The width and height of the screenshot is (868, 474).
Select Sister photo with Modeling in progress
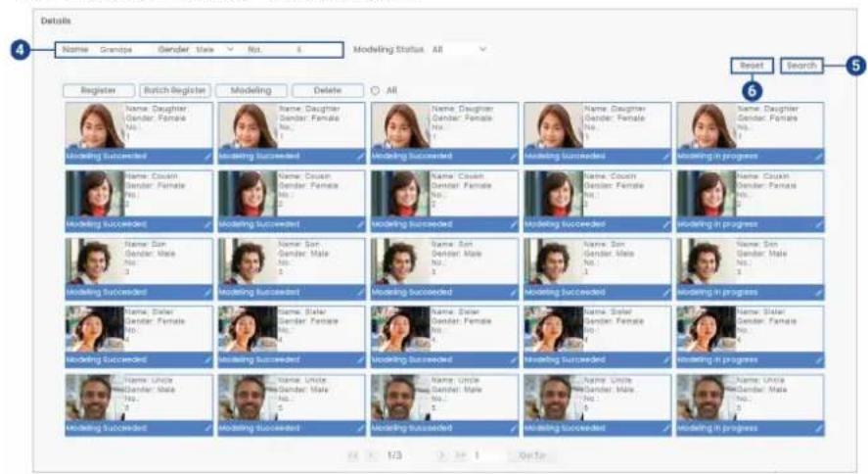pyautogui.click(x=707, y=329)
